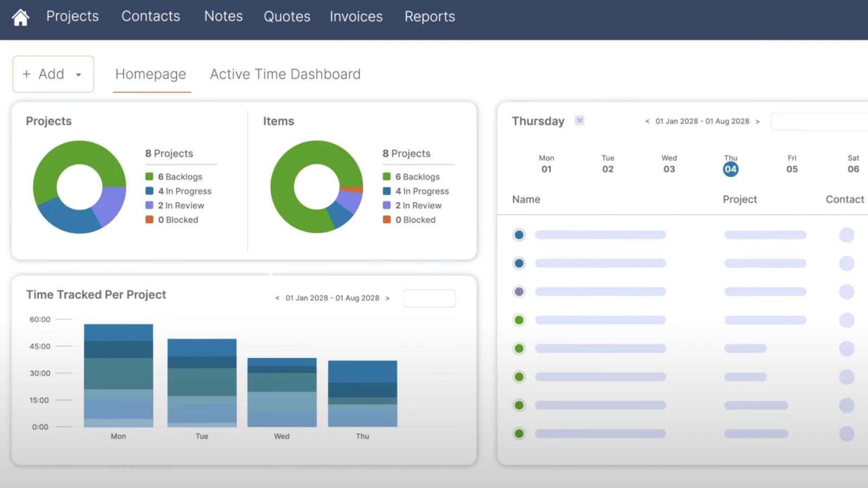Image resolution: width=868 pixels, height=488 pixels.
Task: Go to previous date range in Thursday panel
Action: (x=647, y=121)
